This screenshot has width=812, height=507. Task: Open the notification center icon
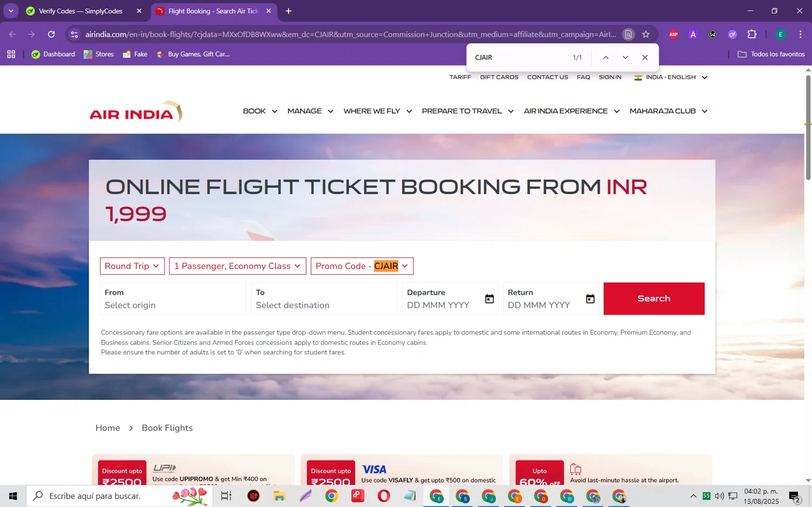tap(795, 496)
